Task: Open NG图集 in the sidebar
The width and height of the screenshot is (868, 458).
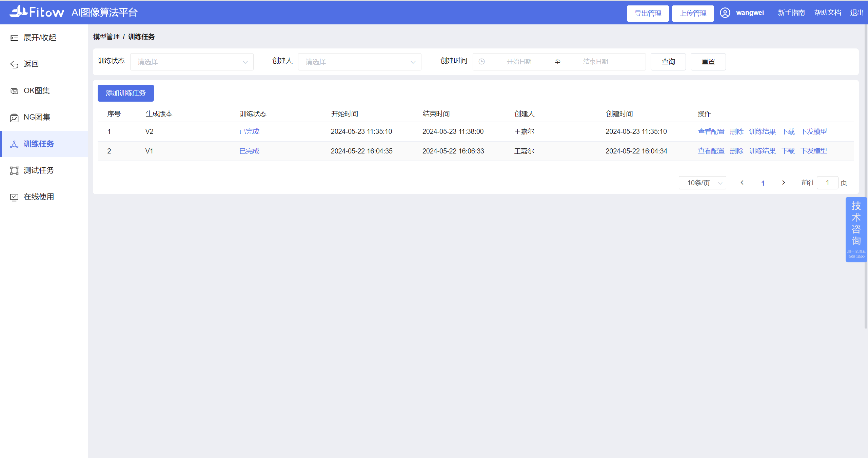Action: [44, 117]
